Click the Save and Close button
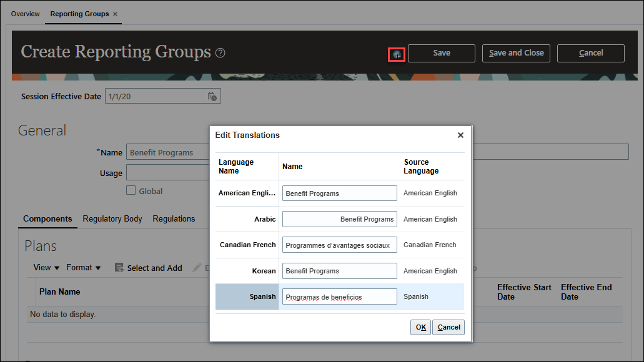Screen dimensions: 644x362 click(516, 53)
